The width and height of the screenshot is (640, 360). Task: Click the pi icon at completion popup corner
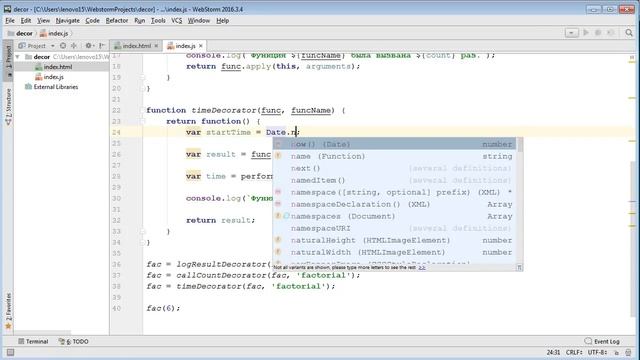519,267
